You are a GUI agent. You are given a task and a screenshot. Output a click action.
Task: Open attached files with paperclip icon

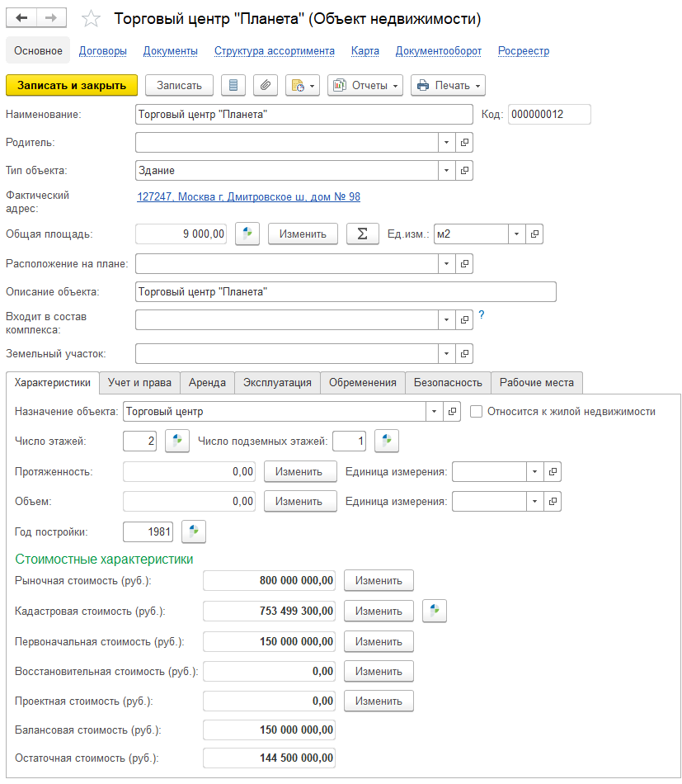(265, 85)
